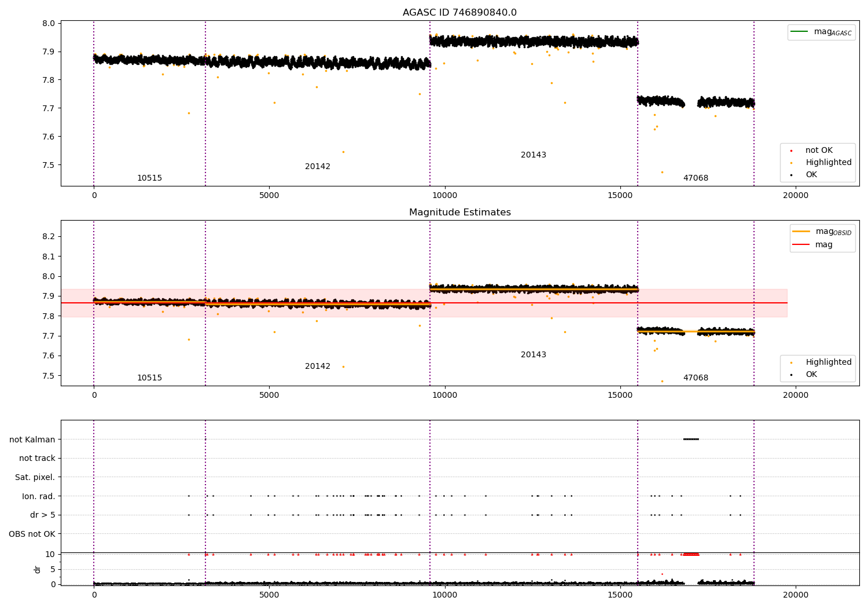Click the "5" y-axis tick on dr plot

(53, 569)
